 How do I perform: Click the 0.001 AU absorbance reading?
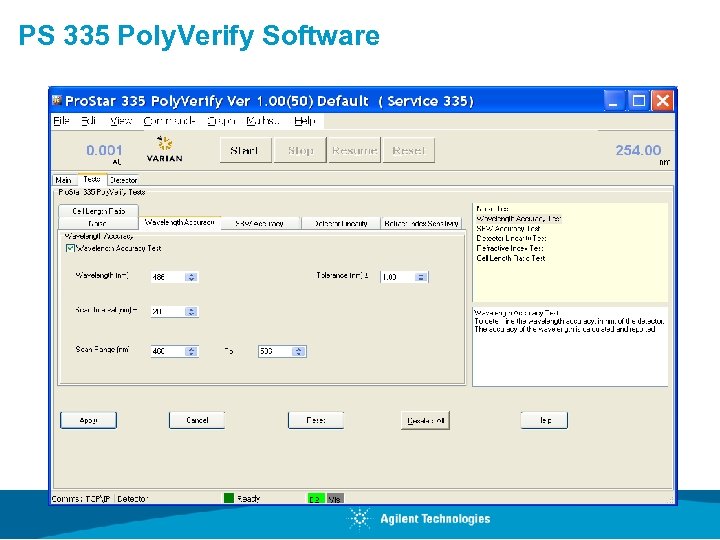104,150
